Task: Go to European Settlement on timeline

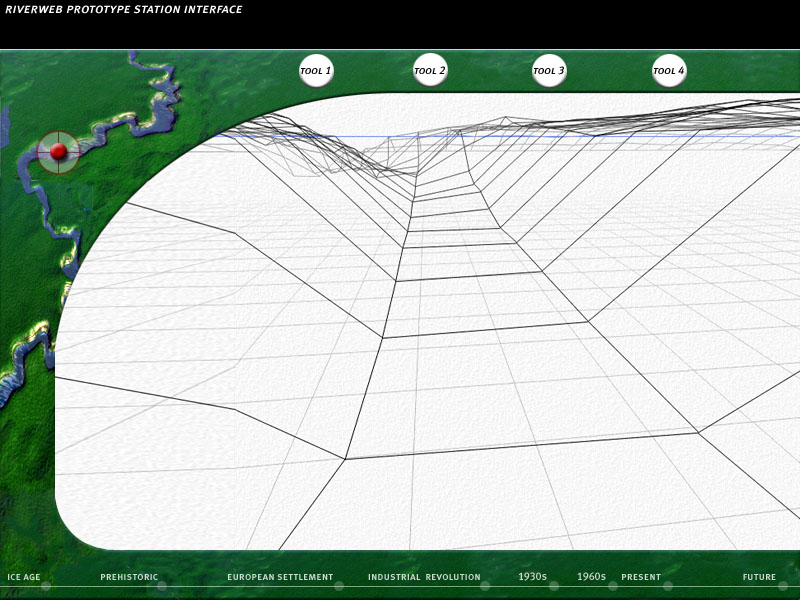Action: [280, 577]
